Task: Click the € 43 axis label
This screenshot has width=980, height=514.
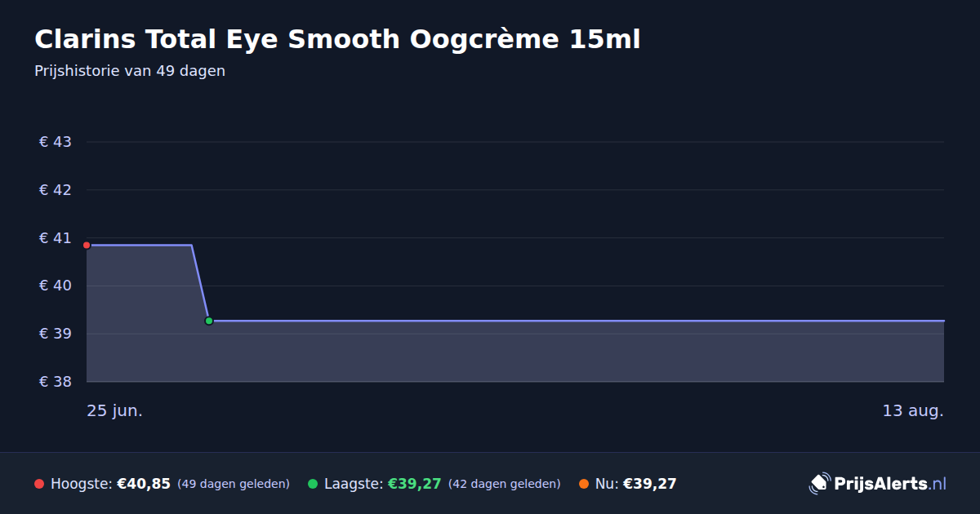Action: pyautogui.click(x=56, y=142)
